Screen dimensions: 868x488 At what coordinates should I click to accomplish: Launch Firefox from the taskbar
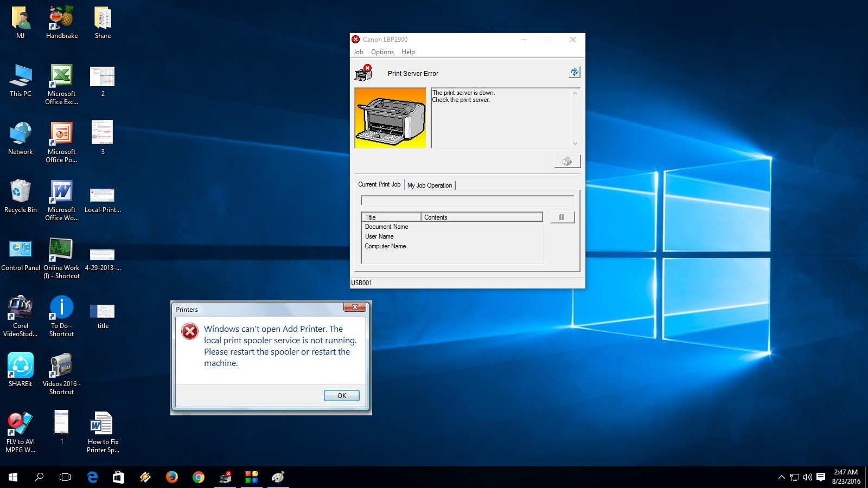[x=172, y=477]
